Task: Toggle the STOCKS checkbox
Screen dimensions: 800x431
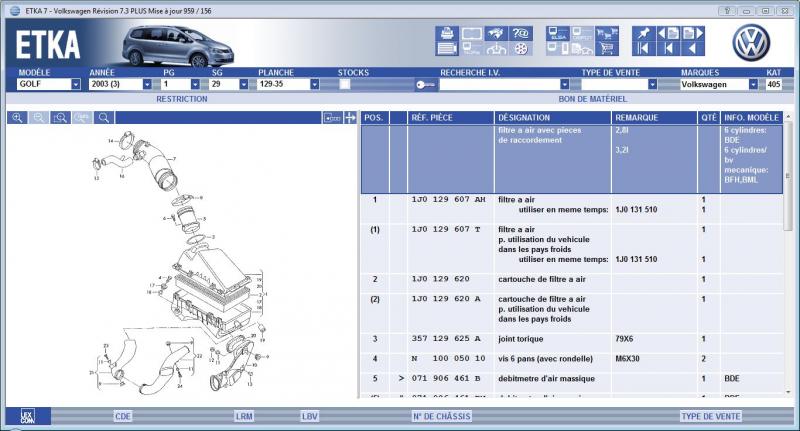Action: (345, 84)
